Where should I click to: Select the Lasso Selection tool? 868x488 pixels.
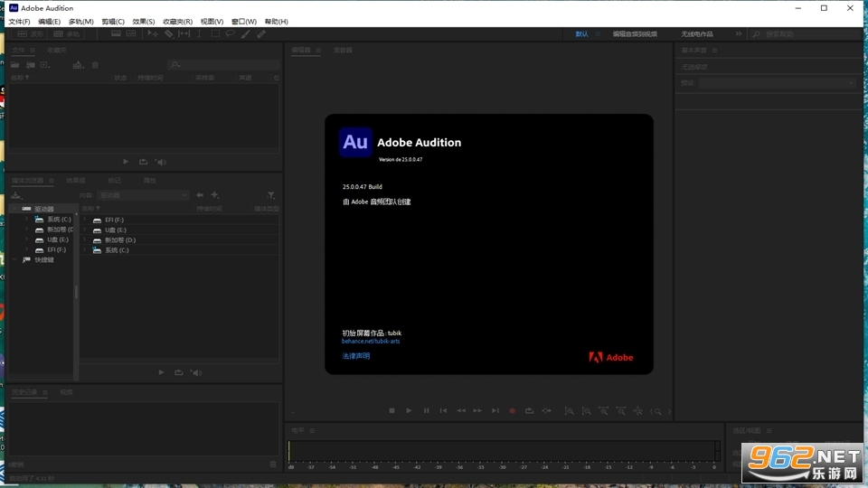[x=230, y=33]
